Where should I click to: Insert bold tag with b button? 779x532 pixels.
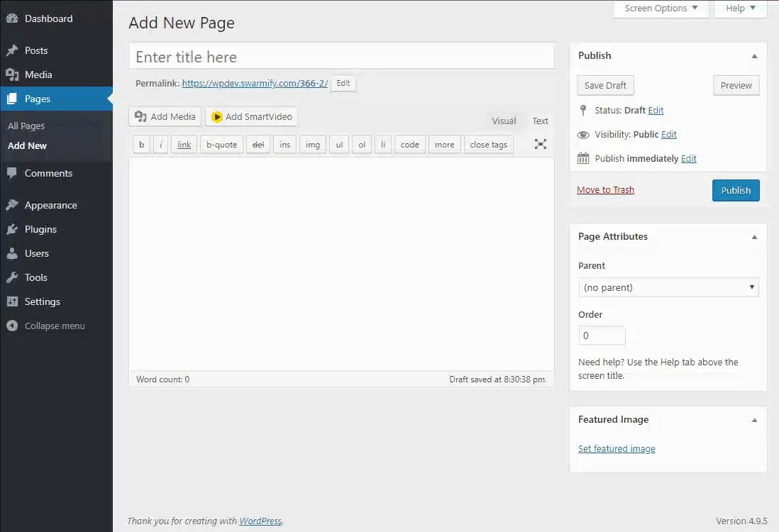coord(142,145)
